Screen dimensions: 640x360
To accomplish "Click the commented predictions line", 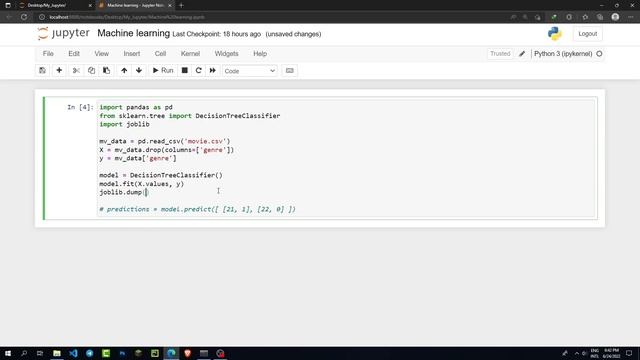I will point(197,209).
